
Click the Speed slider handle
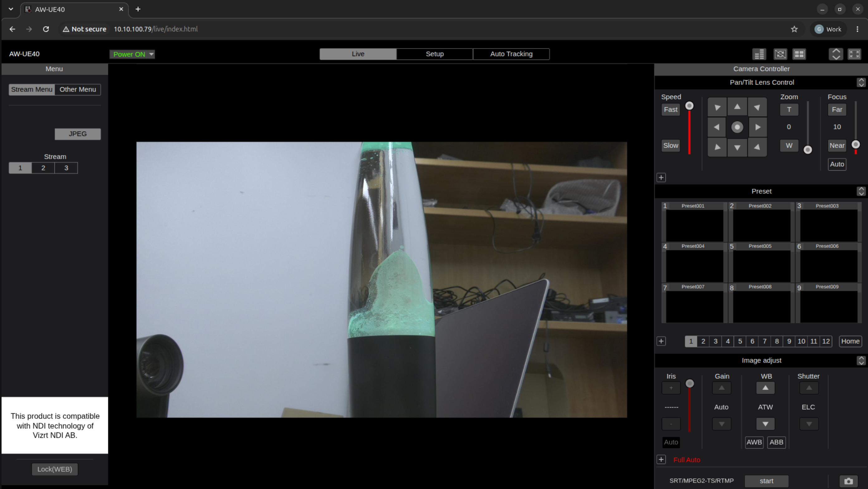[689, 106]
